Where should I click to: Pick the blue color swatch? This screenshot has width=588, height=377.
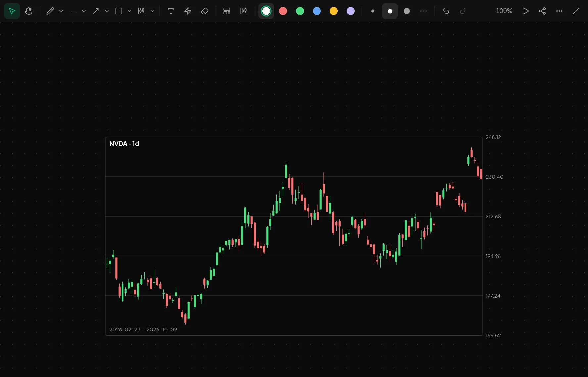tap(317, 11)
